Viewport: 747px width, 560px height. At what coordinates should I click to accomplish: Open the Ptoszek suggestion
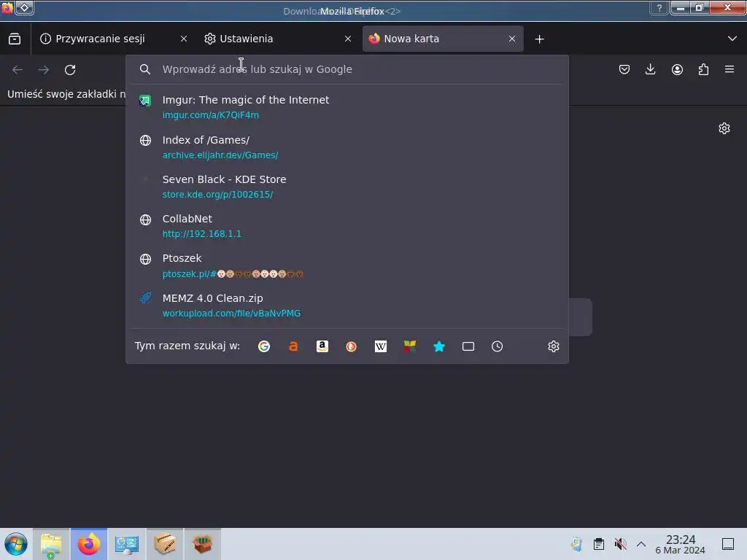[347, 265]
